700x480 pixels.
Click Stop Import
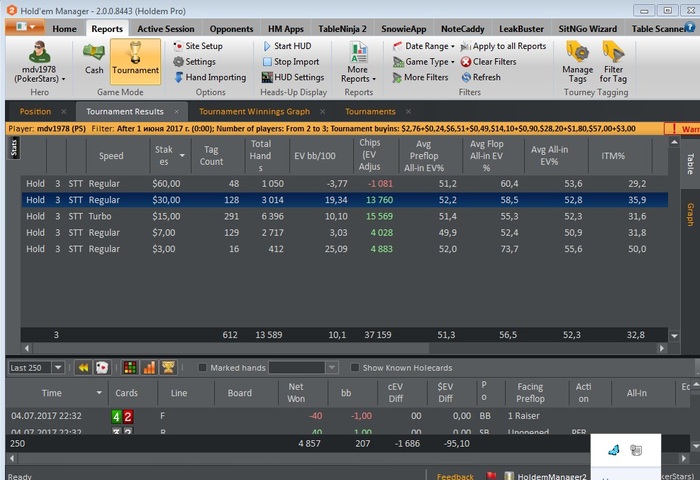[291, 62]
